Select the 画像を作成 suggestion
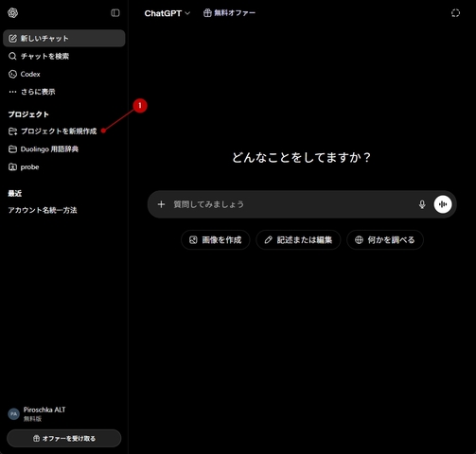 click(216, 240)
